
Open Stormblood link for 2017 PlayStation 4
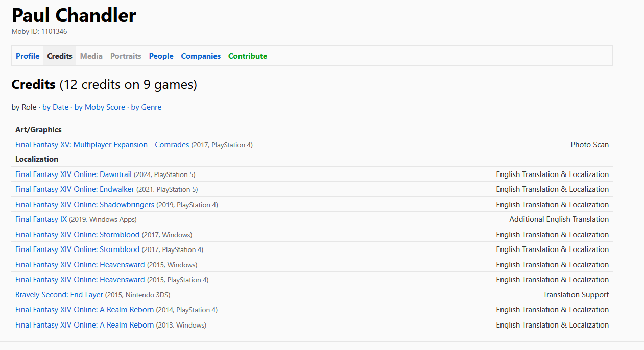pos(77,249)
